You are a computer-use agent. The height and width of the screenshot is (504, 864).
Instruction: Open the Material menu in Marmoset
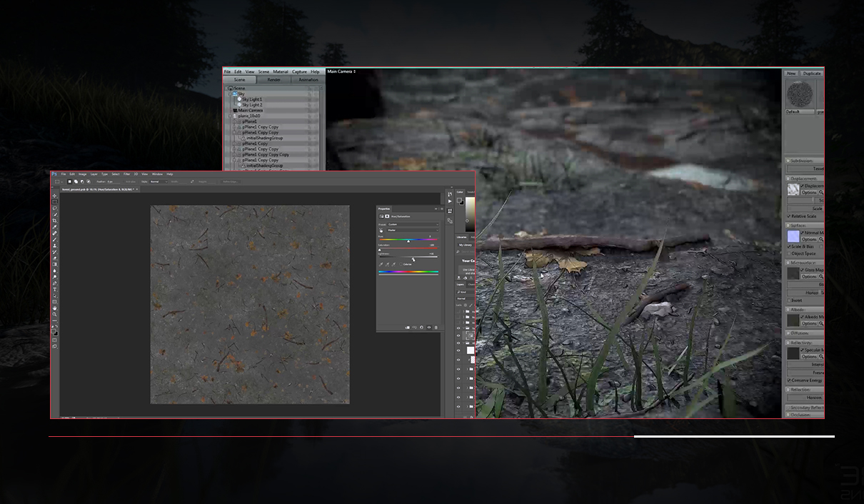pyautogui.click(x=281, y=71)
